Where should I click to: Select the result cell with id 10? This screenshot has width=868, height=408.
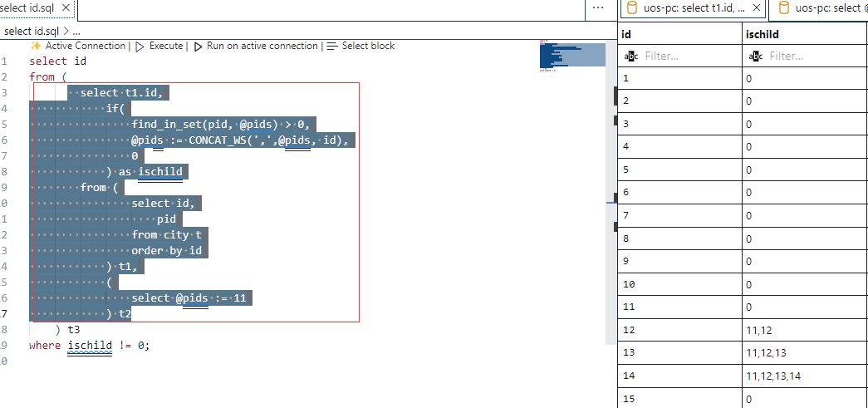[679, 284]
